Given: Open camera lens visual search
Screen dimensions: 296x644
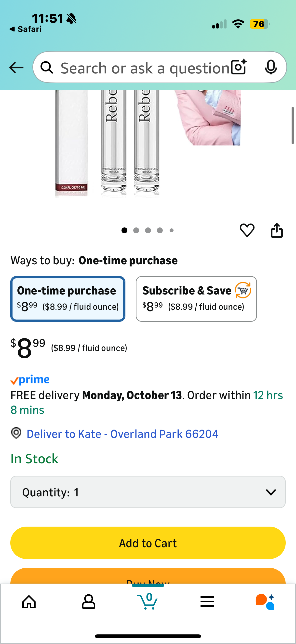Looking at the screenshot, I should tap(239, 67).
